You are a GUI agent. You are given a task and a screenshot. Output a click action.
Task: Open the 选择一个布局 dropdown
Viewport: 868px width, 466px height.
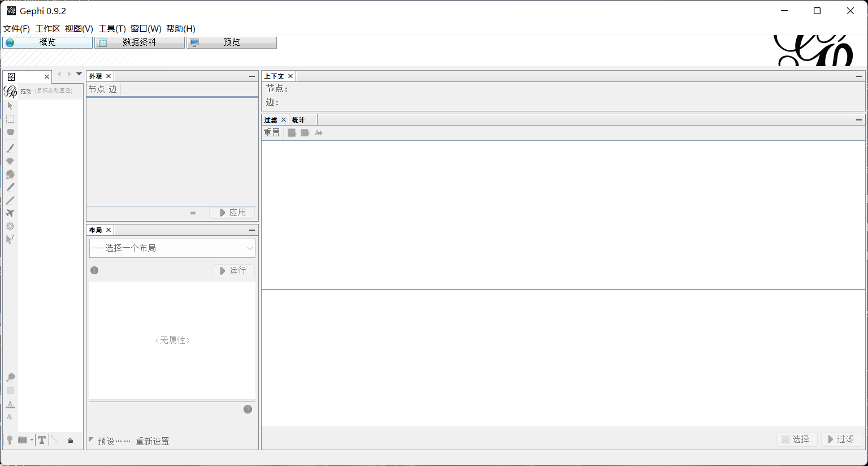pos(172,248)
